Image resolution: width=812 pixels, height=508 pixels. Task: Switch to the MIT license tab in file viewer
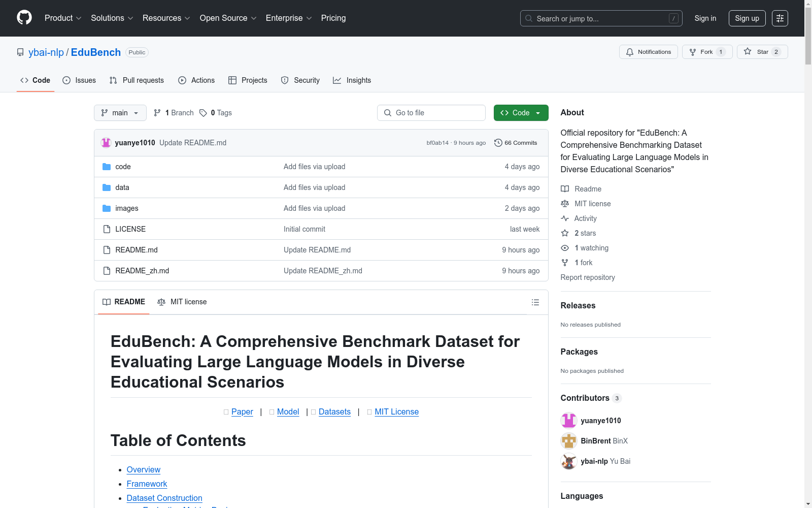pyautogui.click(x=182, y=302)
